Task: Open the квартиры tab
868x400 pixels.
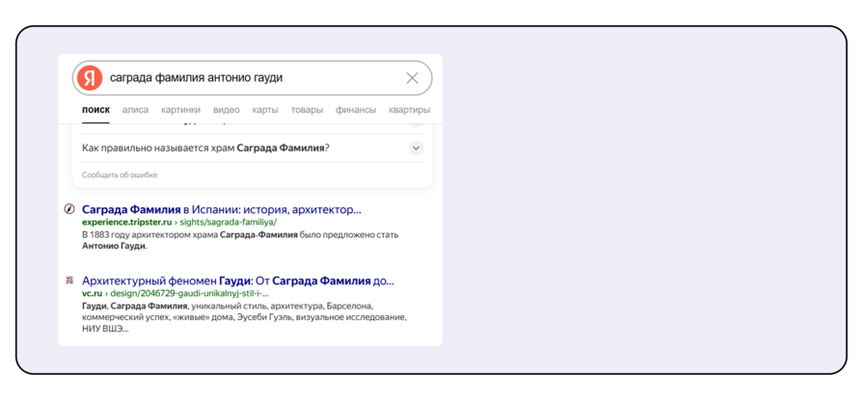Action: click(409, 110)
